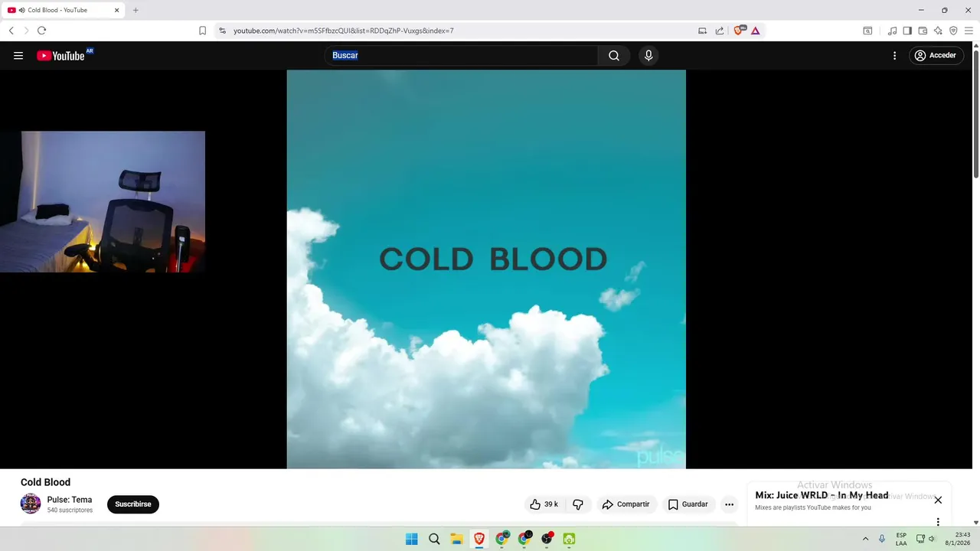Open the Windows Start menu
The height and width of the screenshot is (551, 980).
(x=411, y=539)
